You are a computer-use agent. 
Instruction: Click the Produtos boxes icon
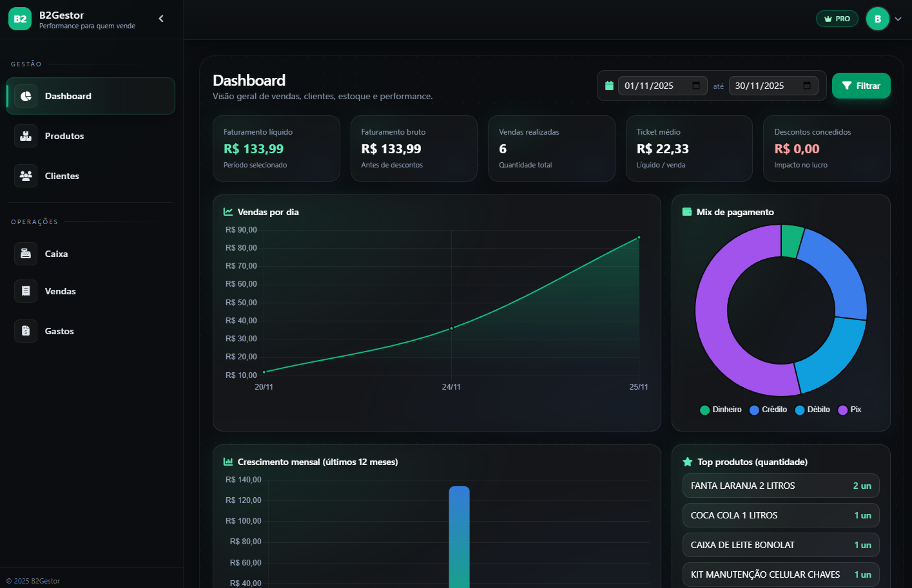tap(26, 136)
